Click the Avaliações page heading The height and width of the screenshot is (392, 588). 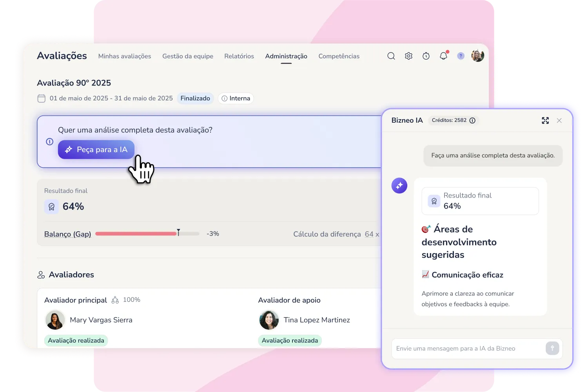tap(62, 56)
